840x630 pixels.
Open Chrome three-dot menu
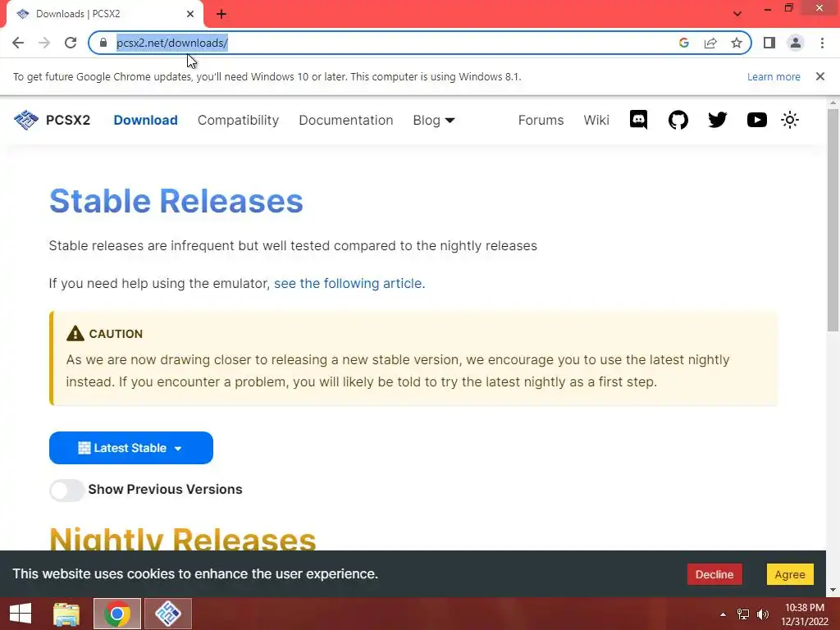tap(822, 43)
